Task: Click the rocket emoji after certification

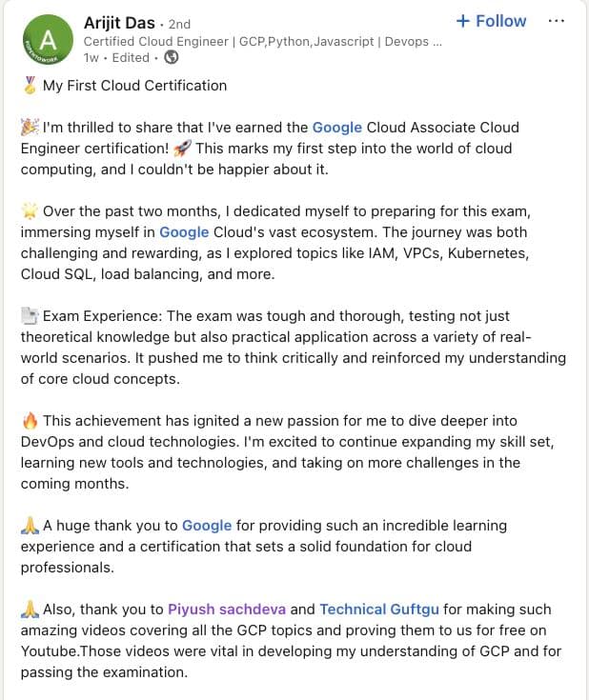Action: [x=182, y=149]
